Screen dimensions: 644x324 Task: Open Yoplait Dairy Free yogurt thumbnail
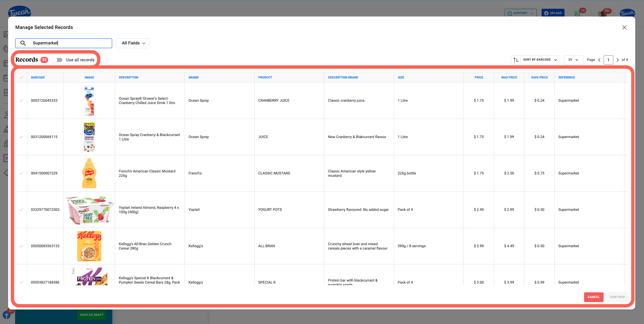coord(89,210)
